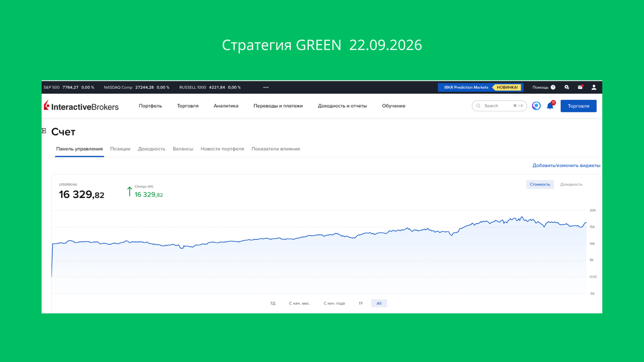The height and width of the screenshot is (362, 644).
Task: Select the С нач. года range
Action: point(334,303)
